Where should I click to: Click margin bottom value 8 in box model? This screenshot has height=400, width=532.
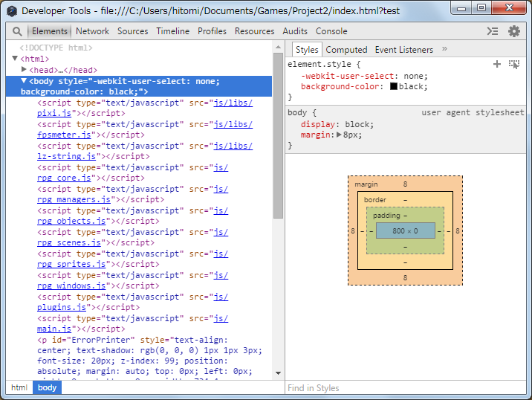405,277
